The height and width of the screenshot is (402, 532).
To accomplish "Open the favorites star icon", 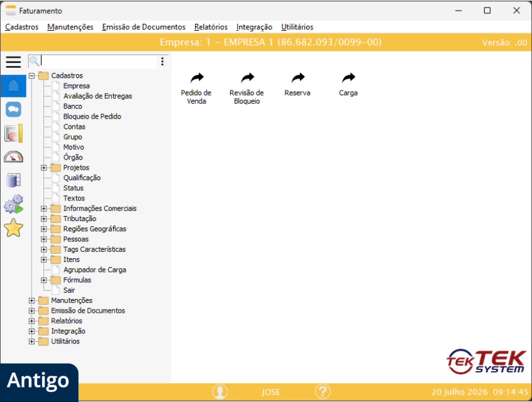I will [13, 227].
